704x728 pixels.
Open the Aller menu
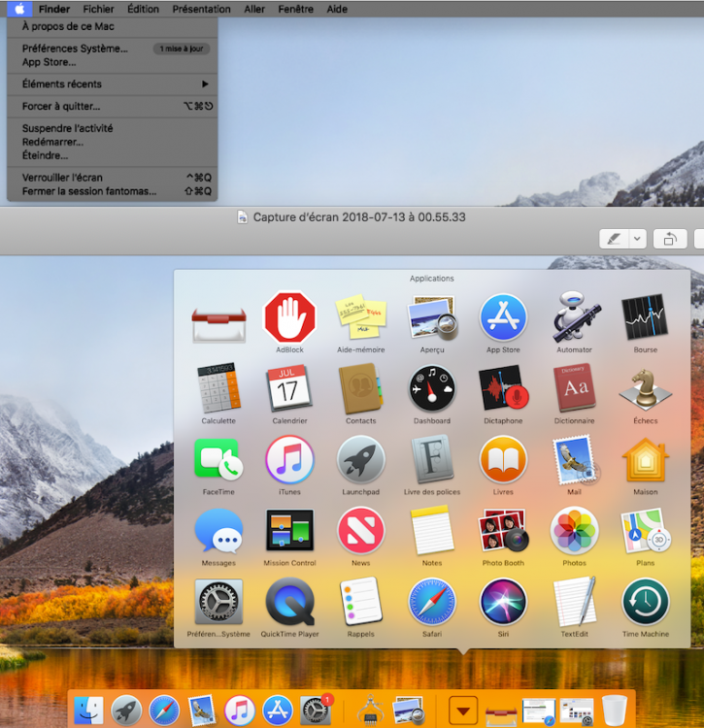[254, 9]
